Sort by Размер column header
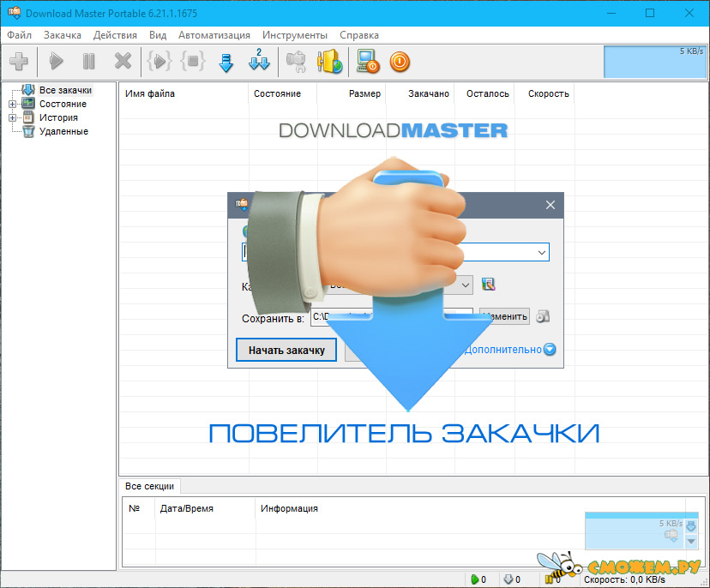The image size is (710, 588). click(352, 93)
